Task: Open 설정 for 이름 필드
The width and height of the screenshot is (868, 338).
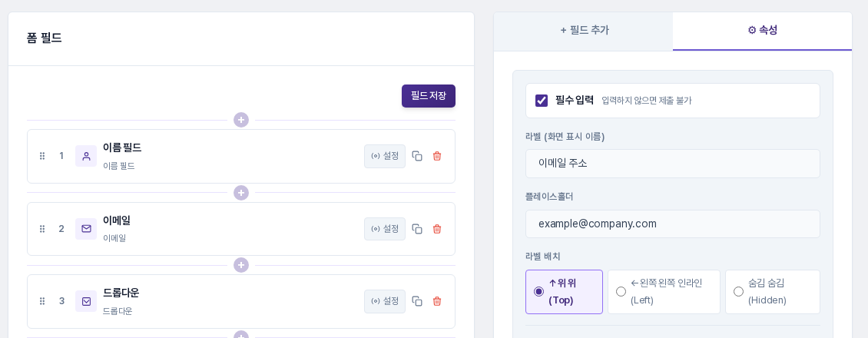Action: (385, 156)
